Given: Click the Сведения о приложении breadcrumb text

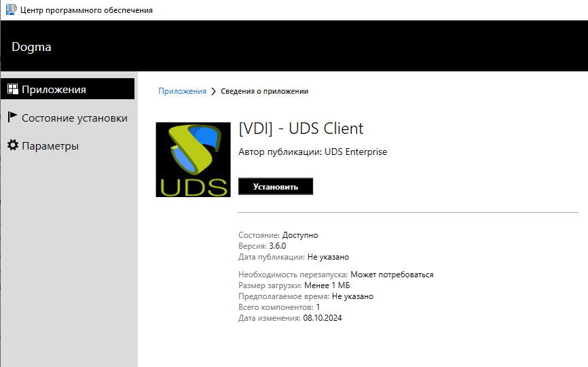Looking at the screenshot, I should tap(264, 91).
